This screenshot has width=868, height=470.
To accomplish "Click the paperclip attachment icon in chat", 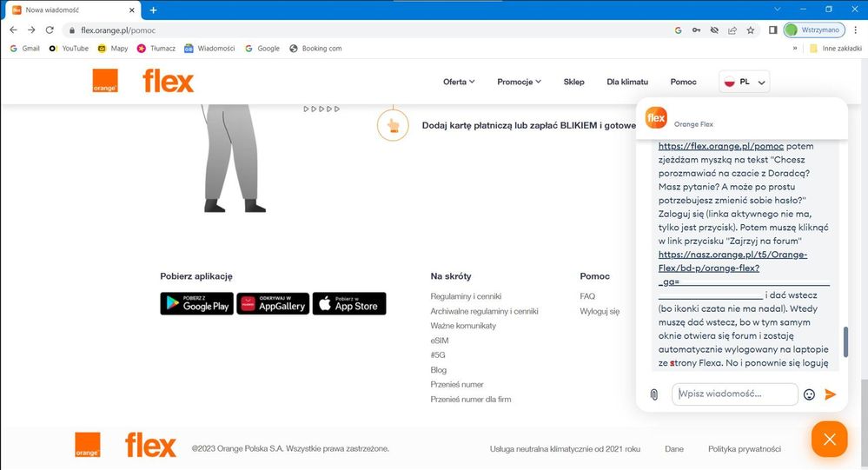I will [654, 394].
